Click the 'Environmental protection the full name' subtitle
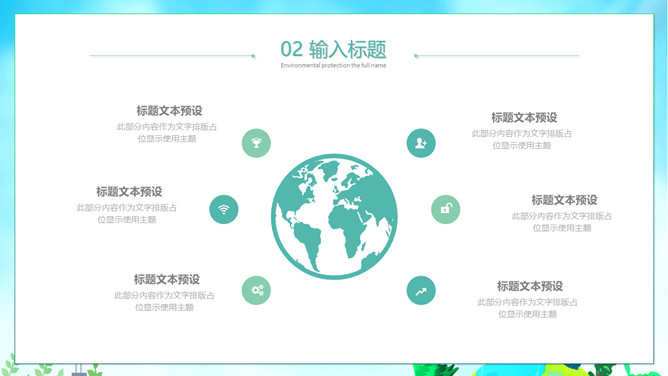Viewport: 668px width, 376px height. coord(333,65)
